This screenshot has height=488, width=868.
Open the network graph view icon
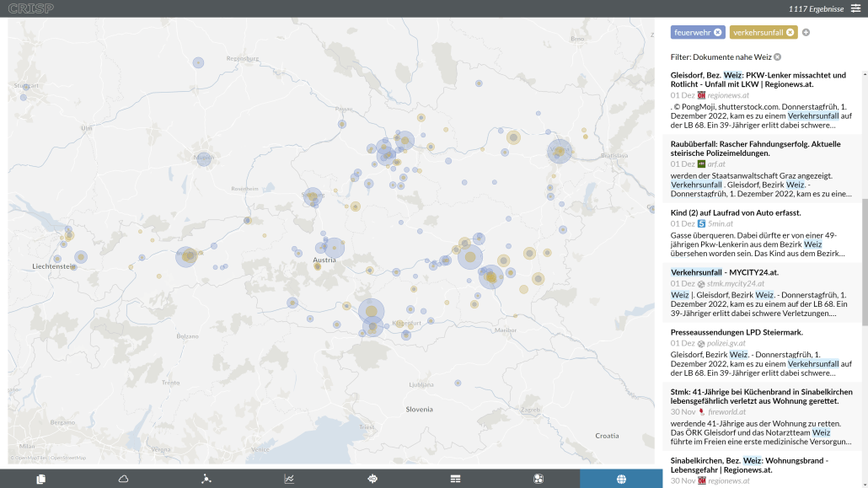tap(206, 479)
